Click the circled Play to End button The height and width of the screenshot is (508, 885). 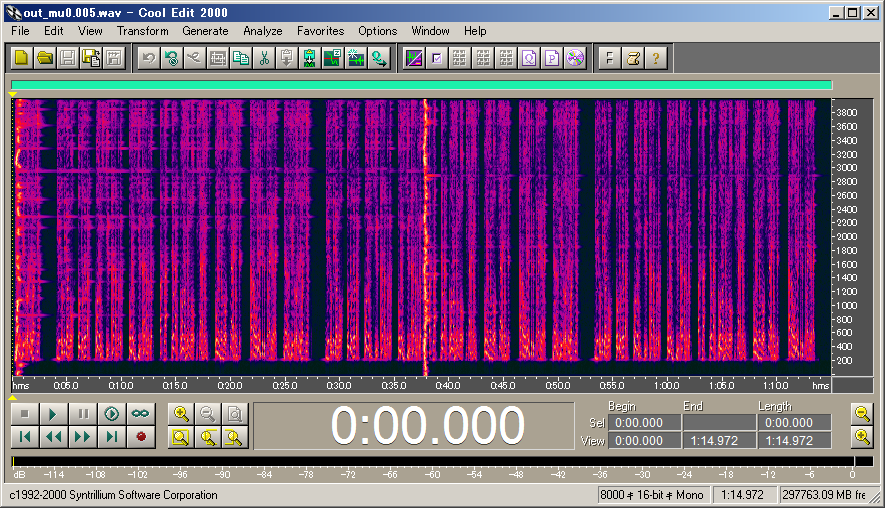(112, 414)
